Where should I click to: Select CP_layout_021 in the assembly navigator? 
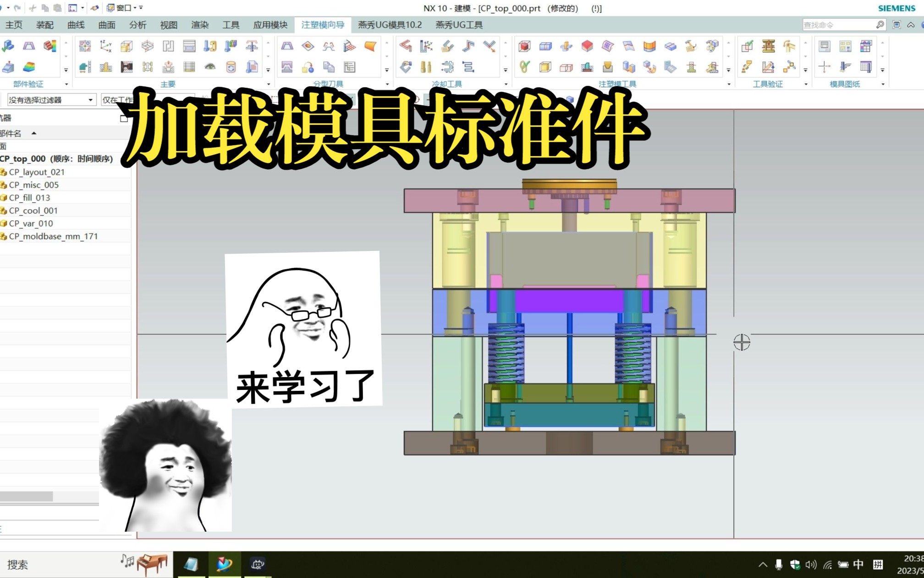pyautogui.click(x=37, y=172)
